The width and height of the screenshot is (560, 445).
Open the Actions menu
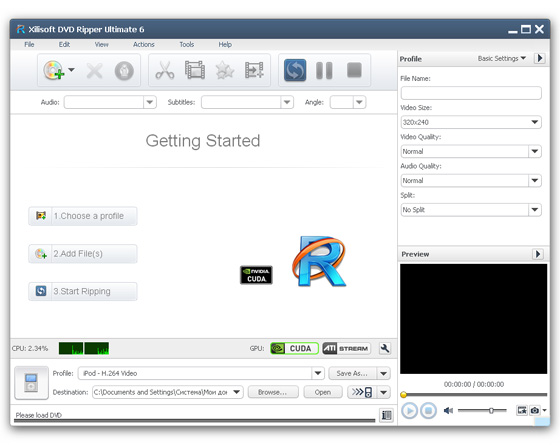tap(144, 45)
